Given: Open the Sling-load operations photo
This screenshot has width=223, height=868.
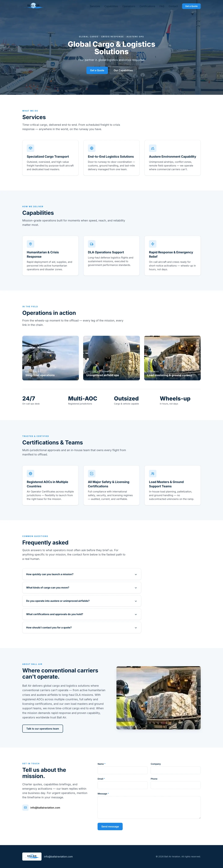Looking at the screenshot, I should (50, 358).
